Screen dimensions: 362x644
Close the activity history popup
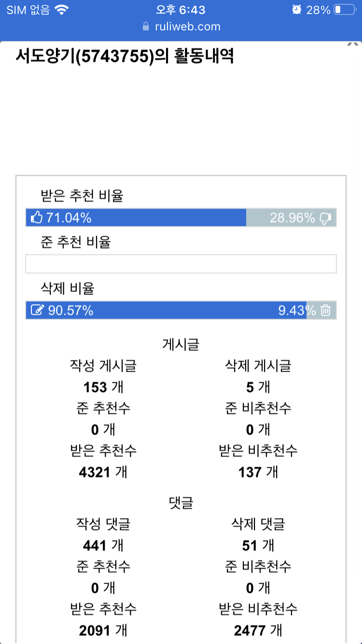pyautogui.click(x=352, y=44)
